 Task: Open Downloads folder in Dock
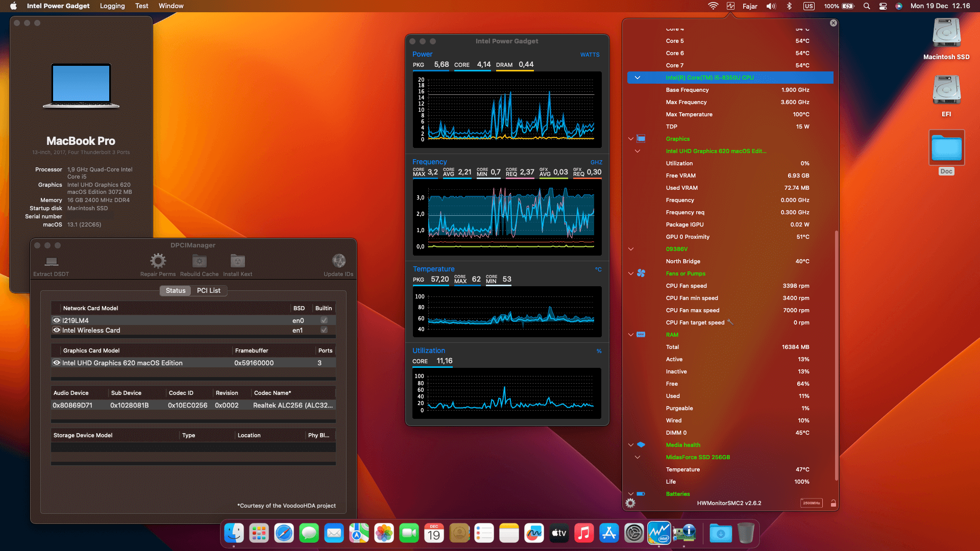point(721,533)
